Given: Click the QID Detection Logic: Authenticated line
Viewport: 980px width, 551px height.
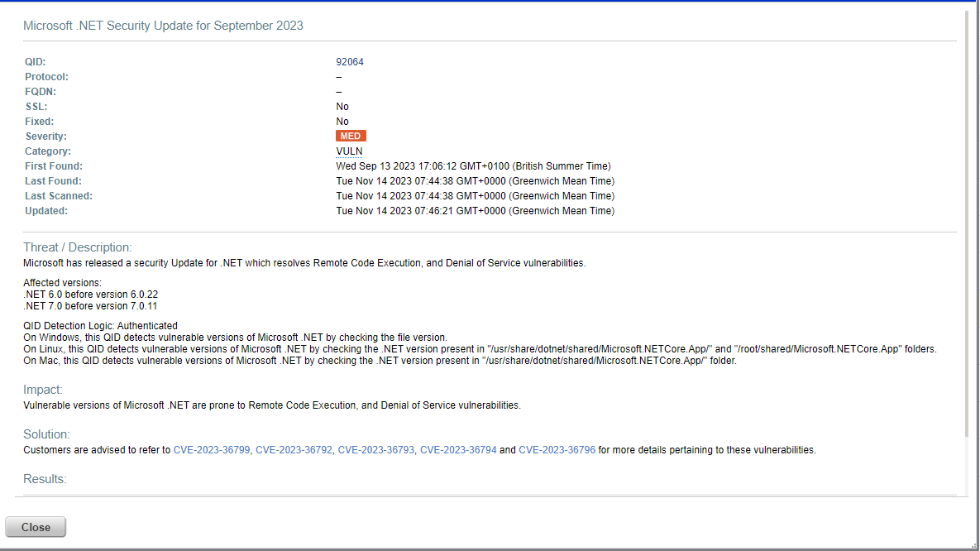Looking at the screenshot, I should point(100,326).
